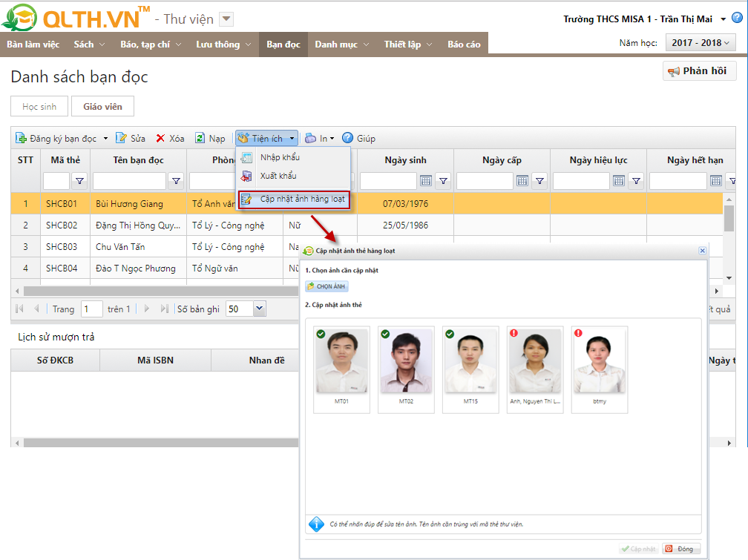Click the Sửa edit icon in toolbar

click(x=121, y=138)
